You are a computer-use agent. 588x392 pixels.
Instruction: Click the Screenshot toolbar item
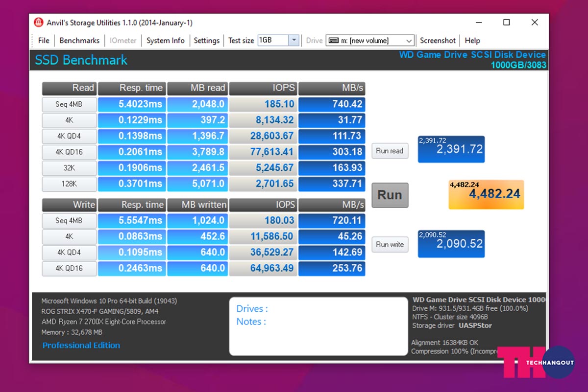438,41
